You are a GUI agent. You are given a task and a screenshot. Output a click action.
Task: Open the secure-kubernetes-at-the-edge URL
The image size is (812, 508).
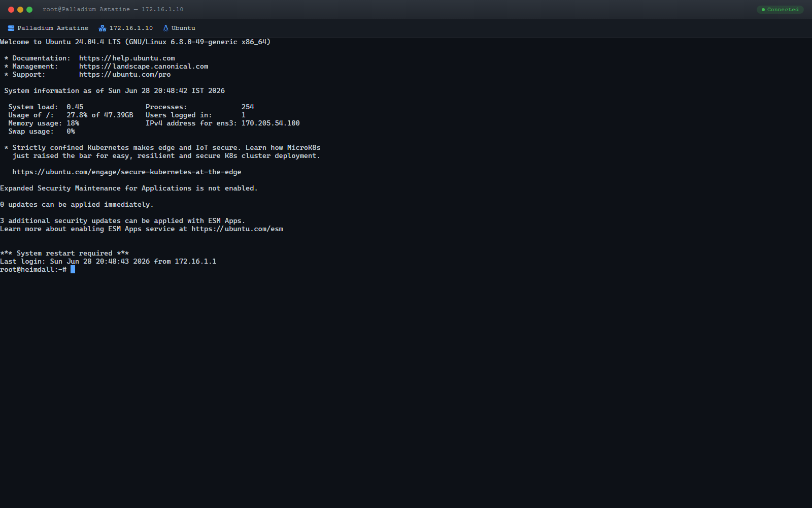coord(127,172)
